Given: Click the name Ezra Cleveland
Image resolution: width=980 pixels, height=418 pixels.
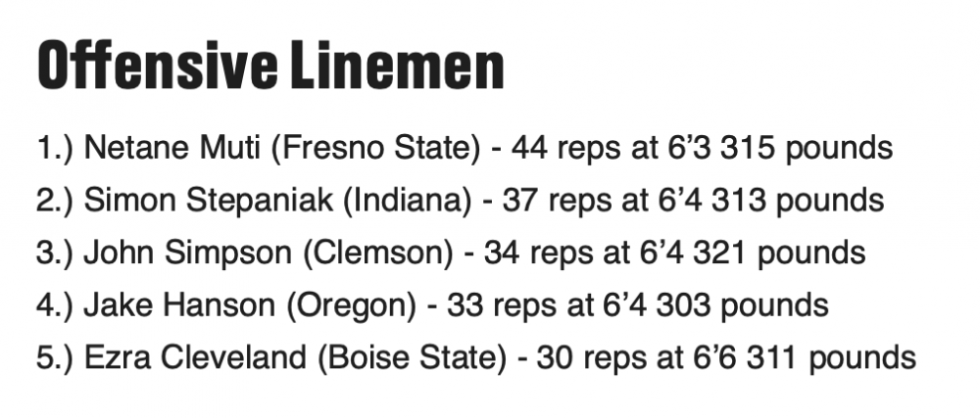Looking at the screenshot, I should (195, 357).
